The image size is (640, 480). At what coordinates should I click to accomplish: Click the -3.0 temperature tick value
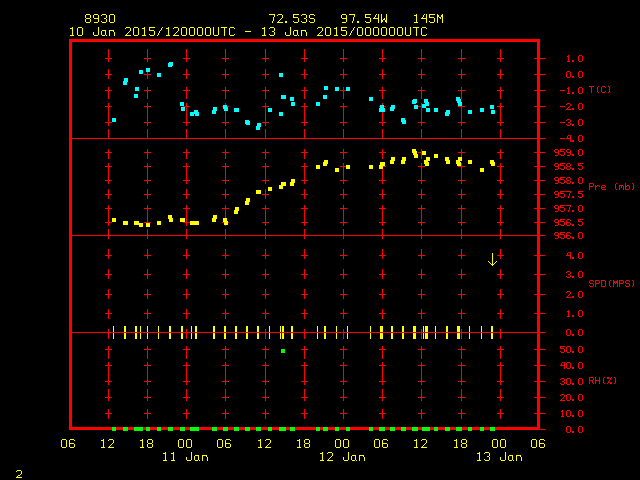(x=571, y=122)
